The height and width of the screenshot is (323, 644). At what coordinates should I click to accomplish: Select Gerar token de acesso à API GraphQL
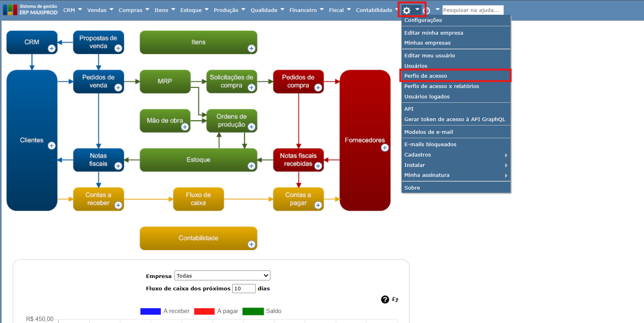click(456, 119)
